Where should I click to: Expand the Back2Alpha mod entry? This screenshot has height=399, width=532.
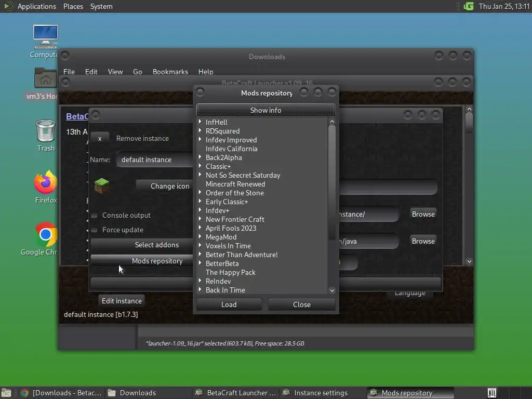(x=200, y=157)
